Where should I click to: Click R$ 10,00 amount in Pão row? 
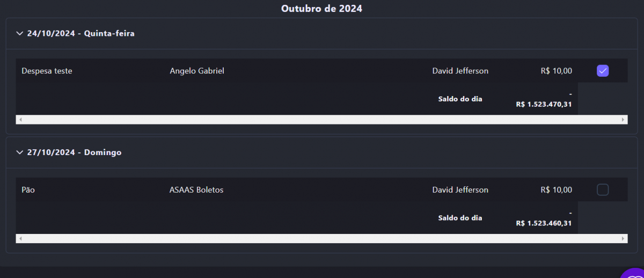(x=556, y=190)
